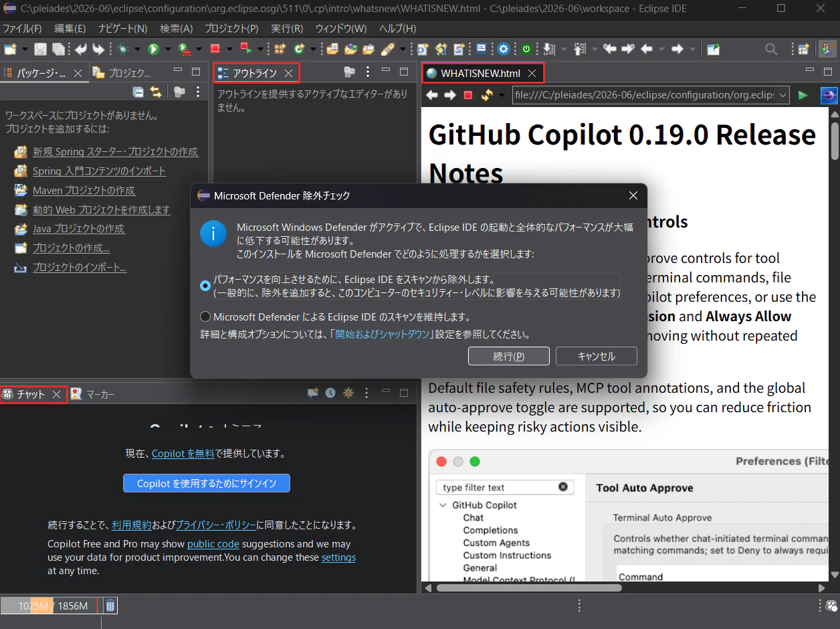
Task: Open the ヘルプ(H) menu
Action: point(397,29)
